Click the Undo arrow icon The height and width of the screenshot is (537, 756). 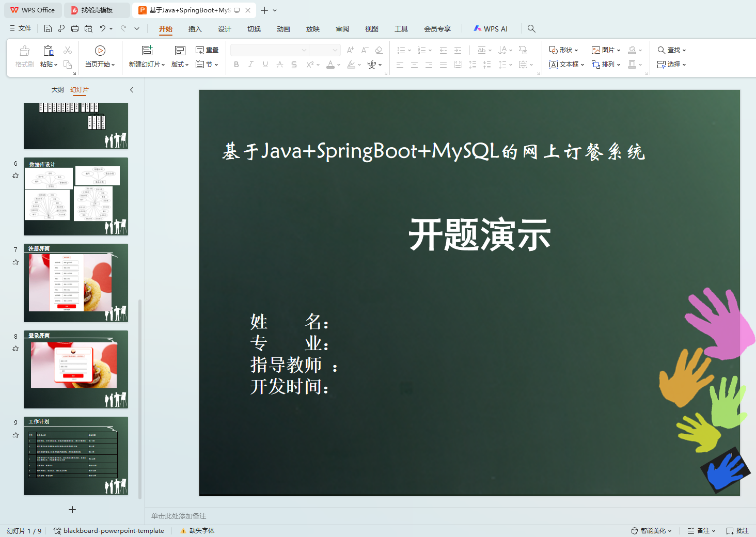pos(103,29)
